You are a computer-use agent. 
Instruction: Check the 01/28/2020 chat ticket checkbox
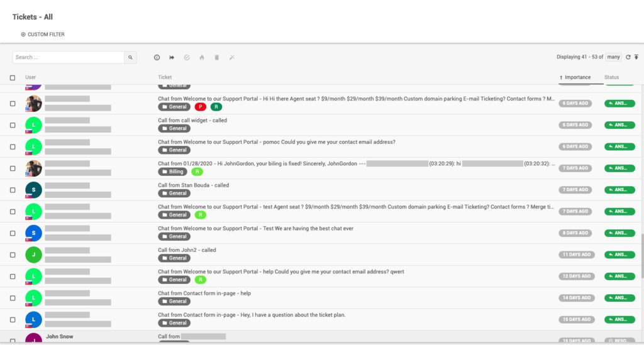coord(13,168)
